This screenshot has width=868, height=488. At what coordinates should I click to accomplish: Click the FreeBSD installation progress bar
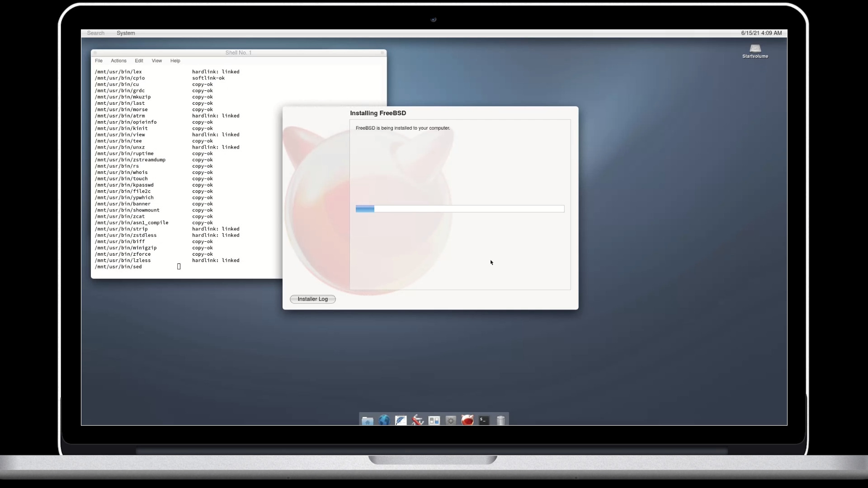(x=460, y=209)
